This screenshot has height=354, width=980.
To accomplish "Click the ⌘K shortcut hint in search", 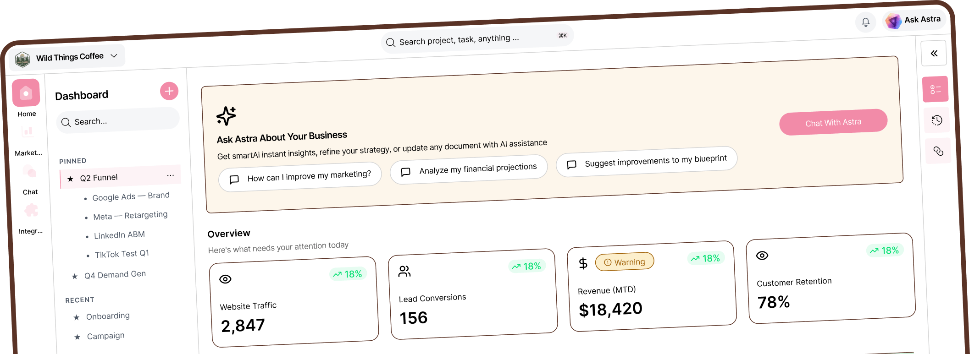I will pyautogui.click(x=562, y=36).
